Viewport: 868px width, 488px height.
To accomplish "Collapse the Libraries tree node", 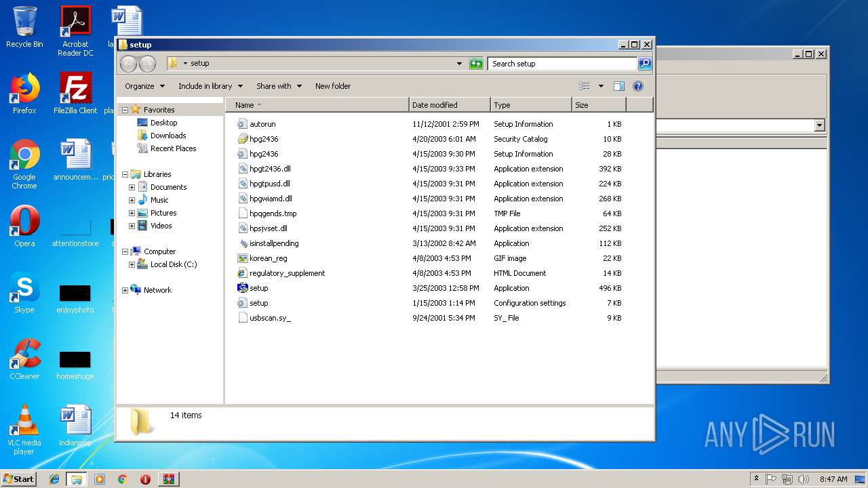I will 125,174.
